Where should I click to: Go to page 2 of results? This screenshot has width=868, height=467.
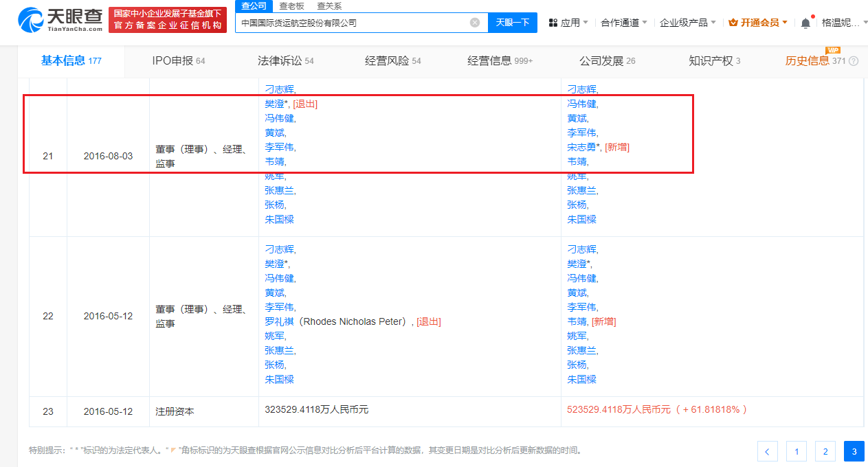pyautogui.click(x=825, y=451)
